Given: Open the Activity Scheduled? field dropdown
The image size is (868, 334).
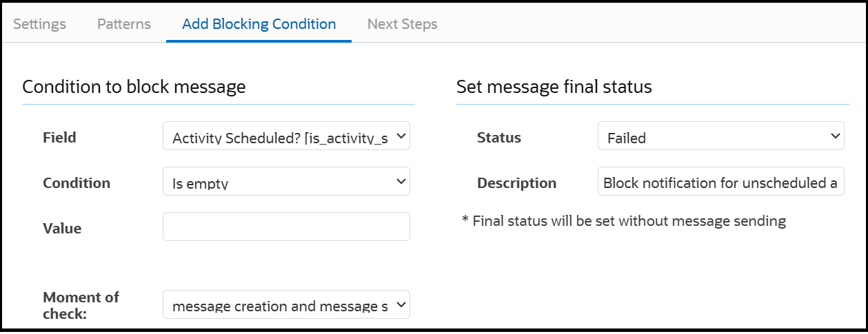Looking at the screenshot, I should tap(279, 137).
